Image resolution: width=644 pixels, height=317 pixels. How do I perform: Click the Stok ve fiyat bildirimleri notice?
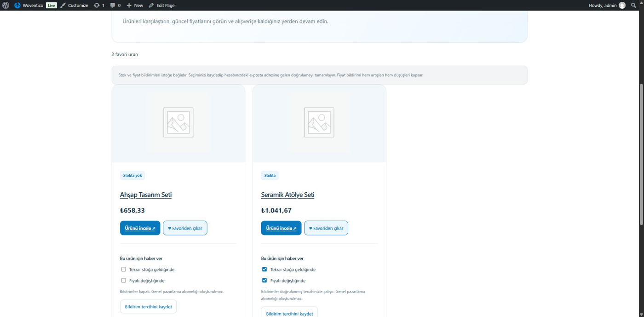tap(319, 75)
